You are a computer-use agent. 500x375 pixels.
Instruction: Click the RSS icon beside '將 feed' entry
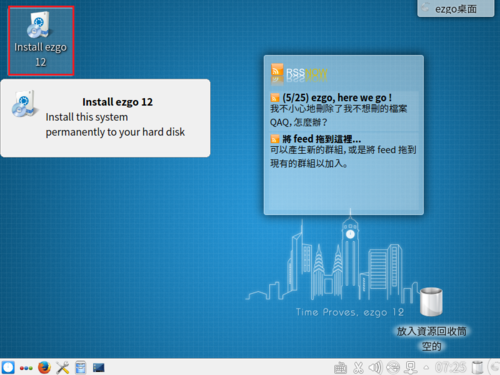point(275,139)
